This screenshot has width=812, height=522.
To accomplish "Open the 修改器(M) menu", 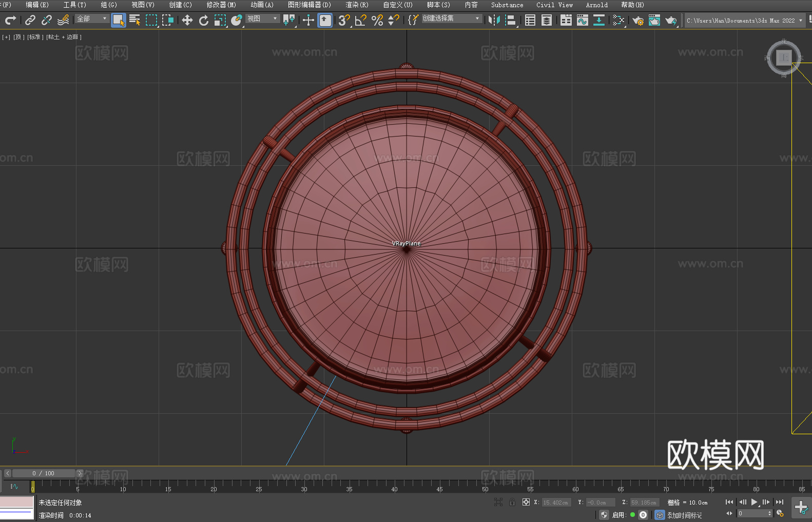I will click(x=221, y=5).
